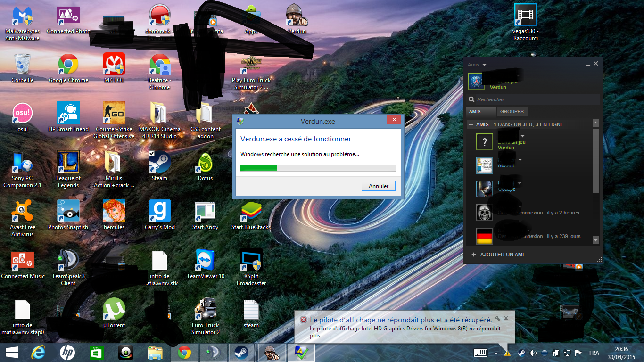Screen dimensions: 644x362
Task: Collapse the AMIS friends group
Action: pyautogui.click(x=471, y=124)
